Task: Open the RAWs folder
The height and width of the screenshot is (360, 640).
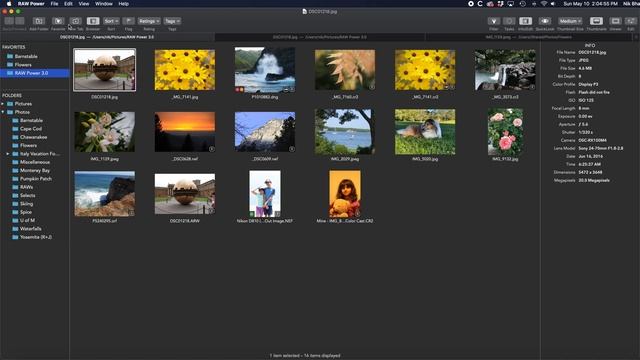Action: tap(27, 187)
